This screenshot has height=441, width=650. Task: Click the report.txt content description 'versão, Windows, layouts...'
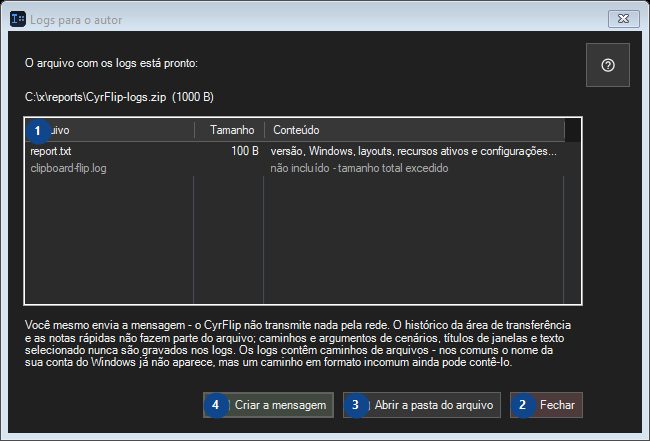pos(413,151)
